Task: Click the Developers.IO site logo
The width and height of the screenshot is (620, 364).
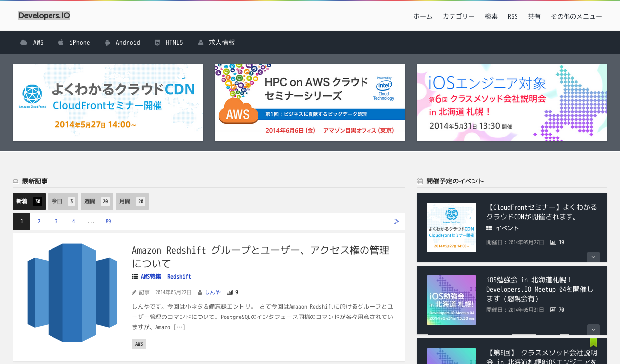Action: tap(44, 16)
